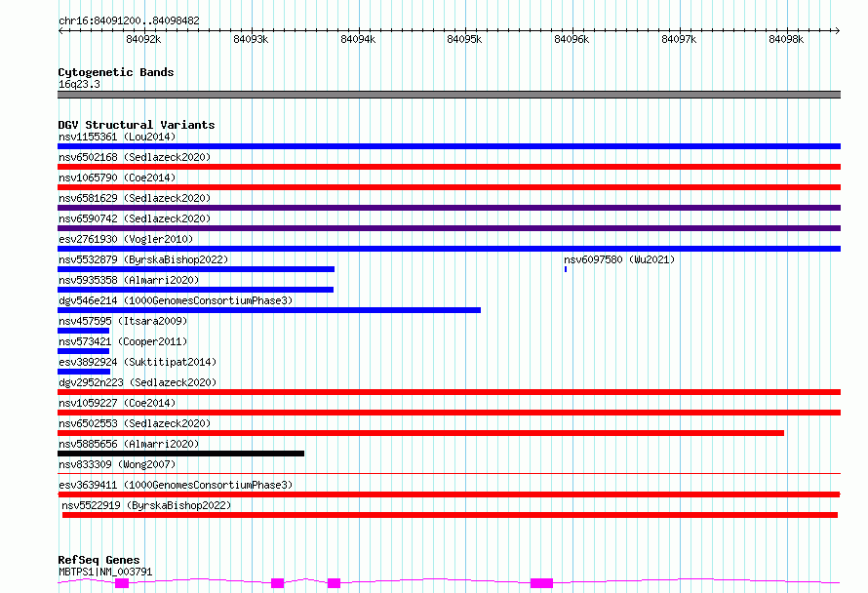Image resolution: width=868 pixels, height=593 pixels.
Task: Click the tiny blue nsv6097580 variant marker
Action: tap(566, 269)
